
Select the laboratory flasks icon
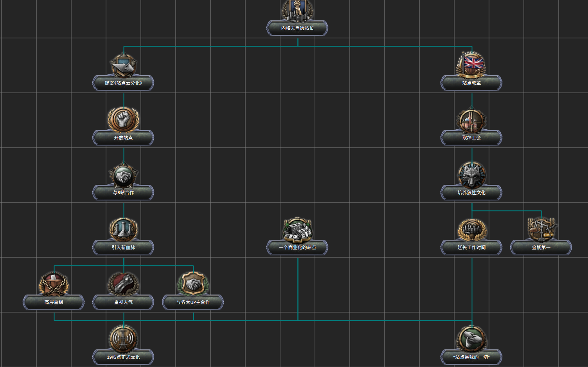pos(124,229)
